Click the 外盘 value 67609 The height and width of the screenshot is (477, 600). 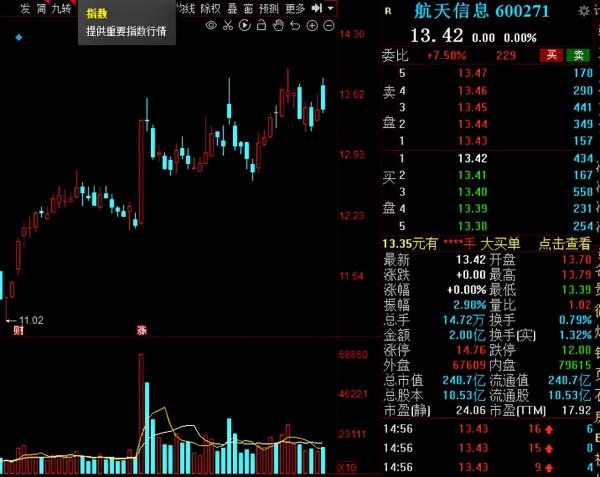(469, 365)
